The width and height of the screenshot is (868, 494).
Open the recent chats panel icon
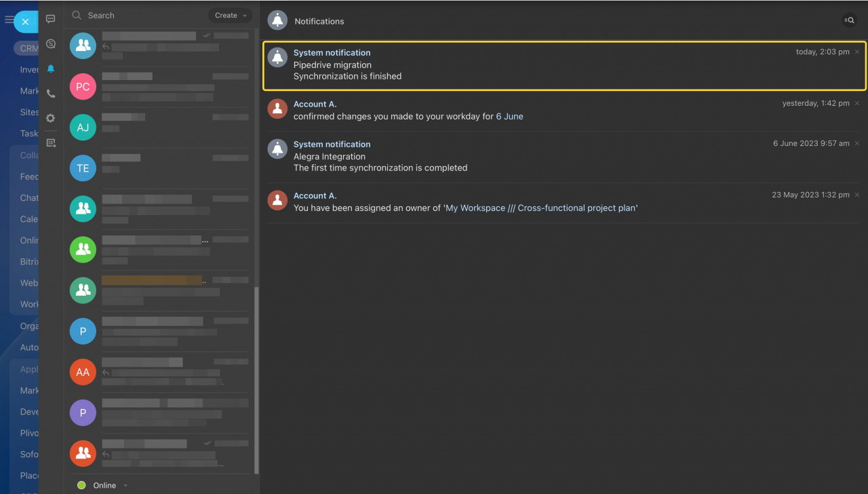click(x=50, y=19)
